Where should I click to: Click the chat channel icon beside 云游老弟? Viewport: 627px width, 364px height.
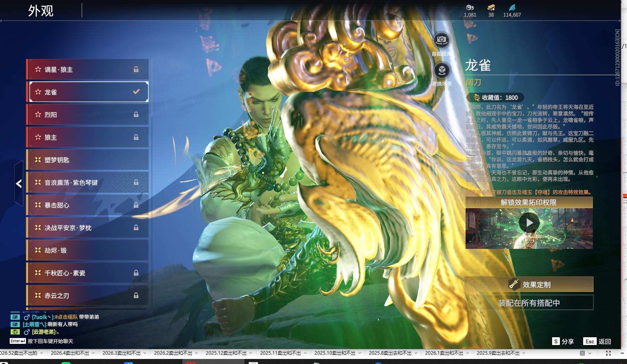pos(15,332)
